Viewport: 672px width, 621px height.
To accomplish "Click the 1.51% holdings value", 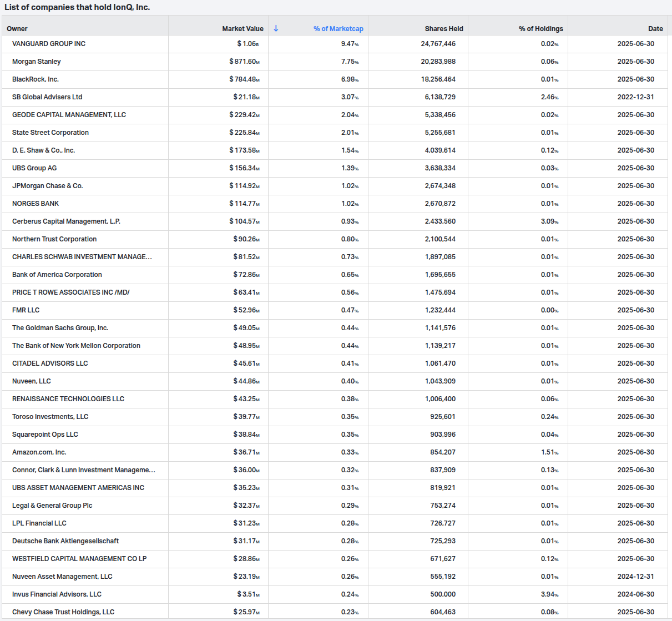I will pyautogui.click(x=550, y=452).
